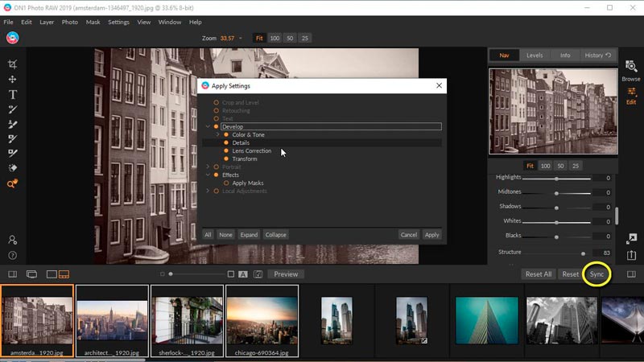Select the brush tool below the Text tool
The width and height of the screenshot is (644, 362).
pyautogui.click(x=12, y=109)
